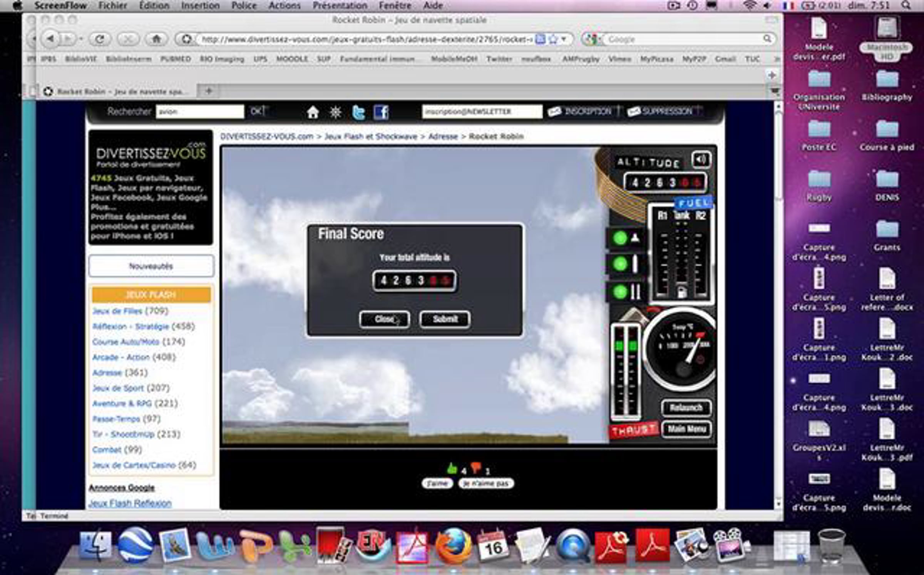Toggle the top green light with rocket symbol
Viewport: 924px width, 575px height.
620,238
